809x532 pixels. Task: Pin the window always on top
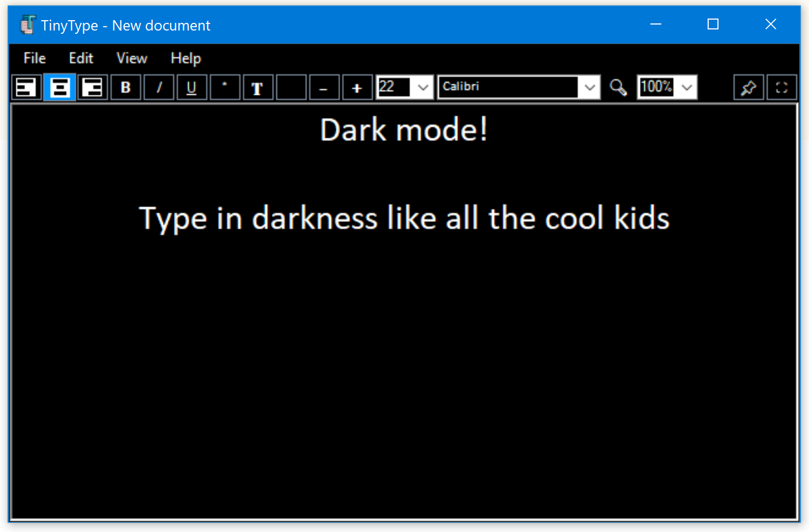[748, 87]
